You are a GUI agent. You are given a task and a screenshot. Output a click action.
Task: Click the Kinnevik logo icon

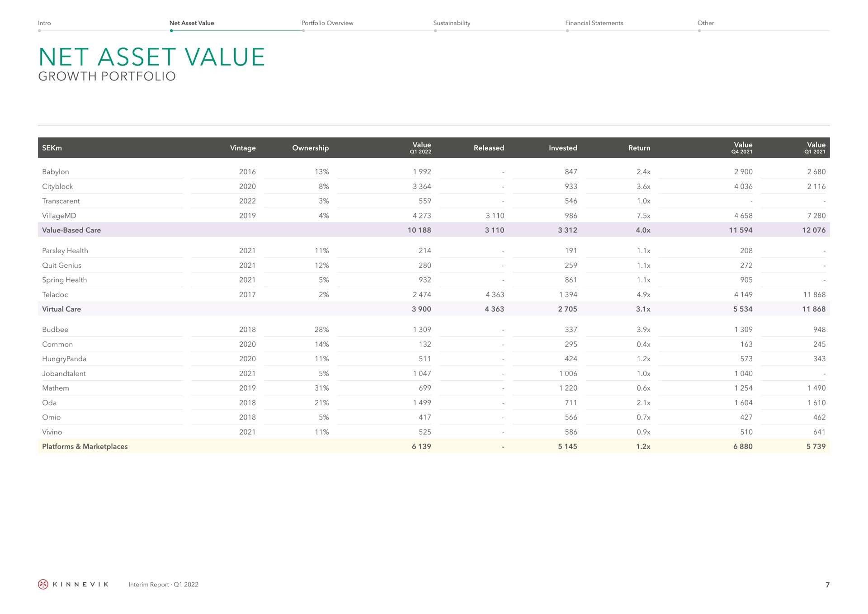[43, 584]
